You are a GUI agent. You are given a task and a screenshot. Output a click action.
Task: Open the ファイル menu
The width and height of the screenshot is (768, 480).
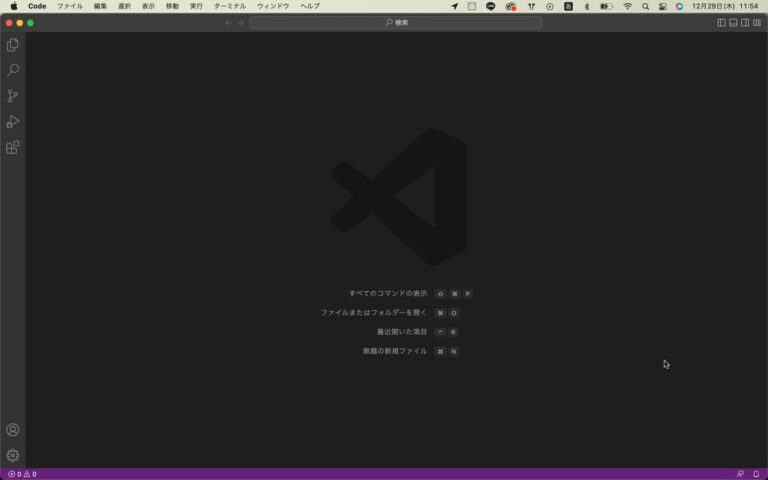pos(70,6)
